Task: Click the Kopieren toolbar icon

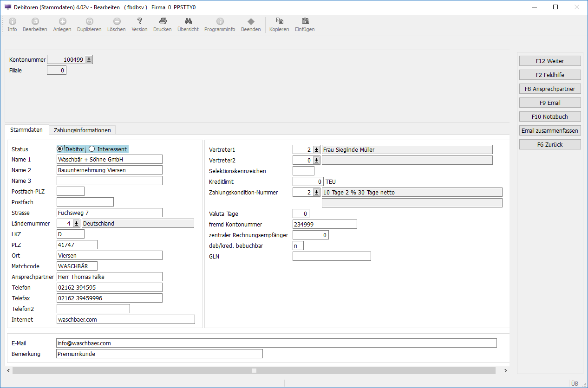Action: tap(279, 21)
